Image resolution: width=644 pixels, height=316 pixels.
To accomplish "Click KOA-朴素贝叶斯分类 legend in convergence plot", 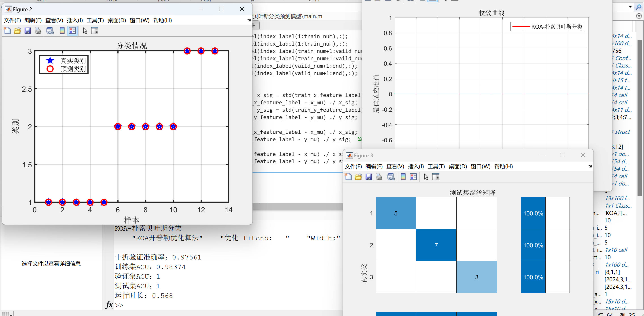I will click(x=547, y=26).
